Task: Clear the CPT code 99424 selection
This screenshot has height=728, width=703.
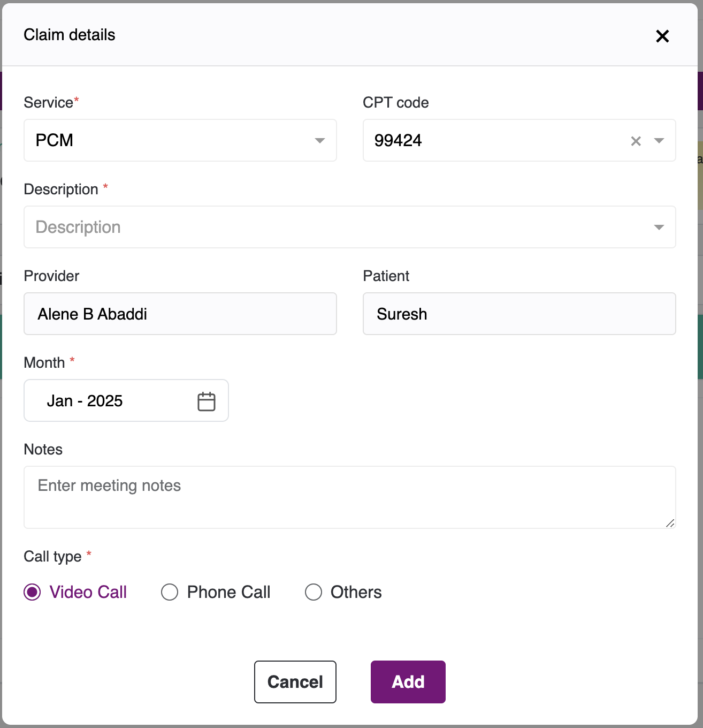Action: pyautogui.click(x=636, y=141)
